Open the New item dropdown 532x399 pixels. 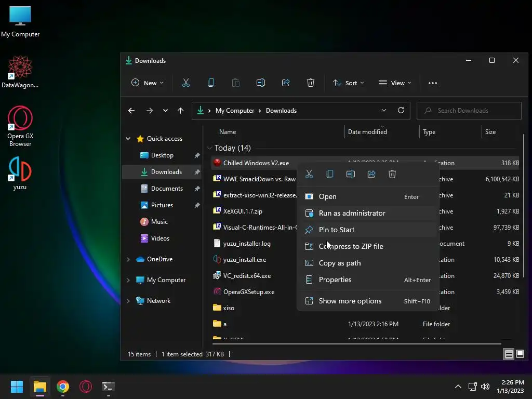click(x=147, y=83)
